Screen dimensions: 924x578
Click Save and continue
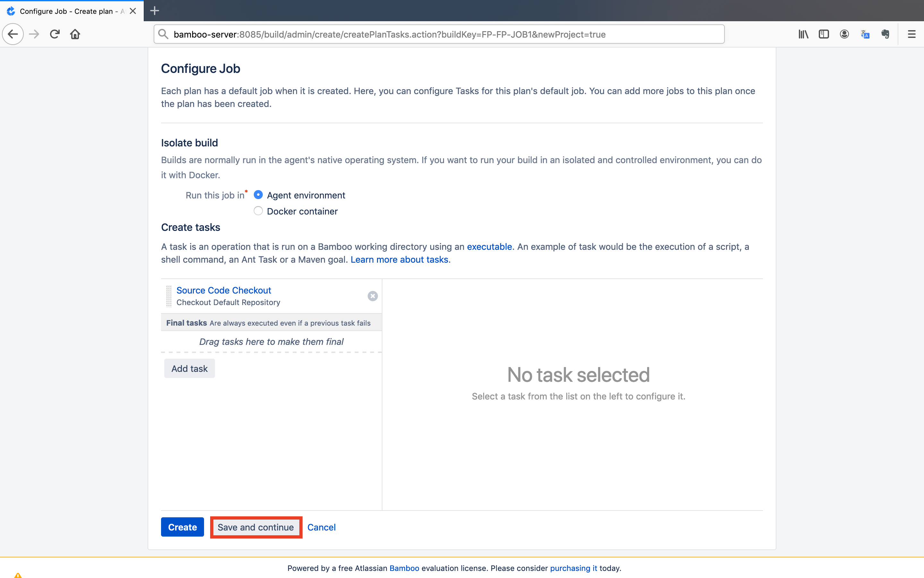click(256, 527)
